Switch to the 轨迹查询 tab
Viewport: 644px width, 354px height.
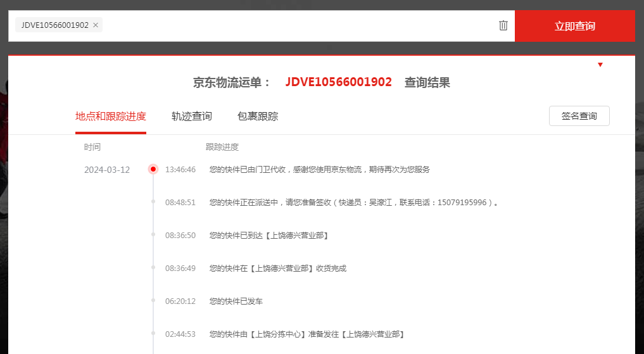point(192,117)
